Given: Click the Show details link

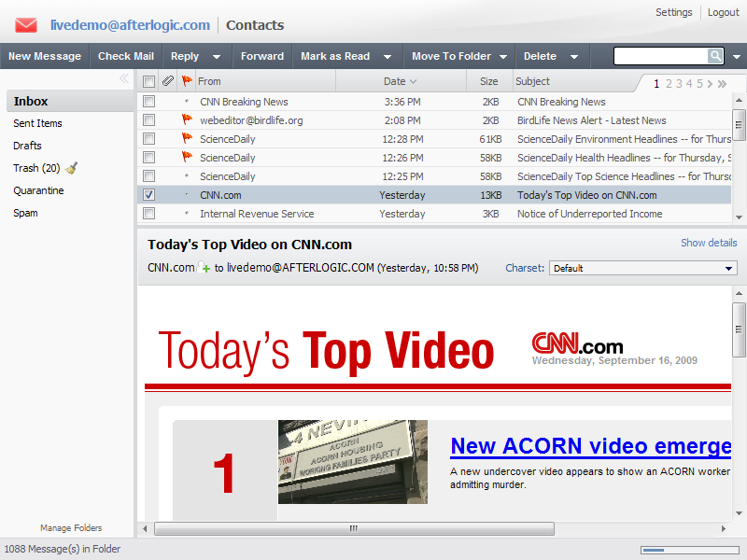Looking at the screenshot, I should pyautogui.click(x=708, y=243).
